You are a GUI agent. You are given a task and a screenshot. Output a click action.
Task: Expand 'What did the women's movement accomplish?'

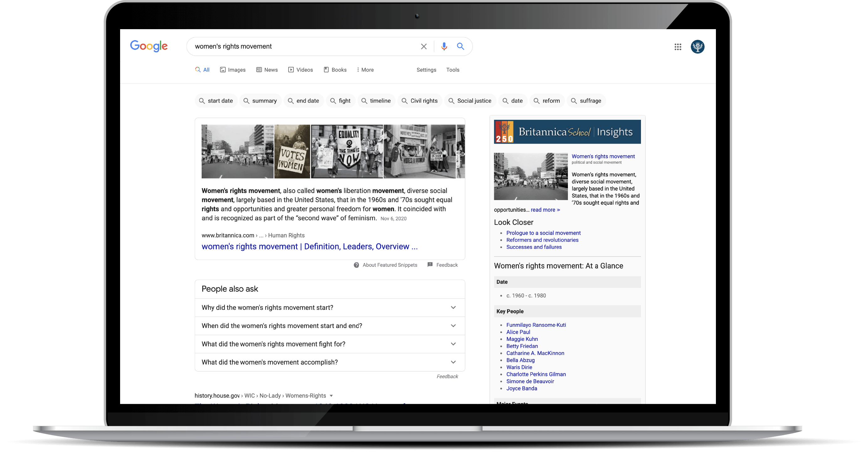tap(330, 362)
